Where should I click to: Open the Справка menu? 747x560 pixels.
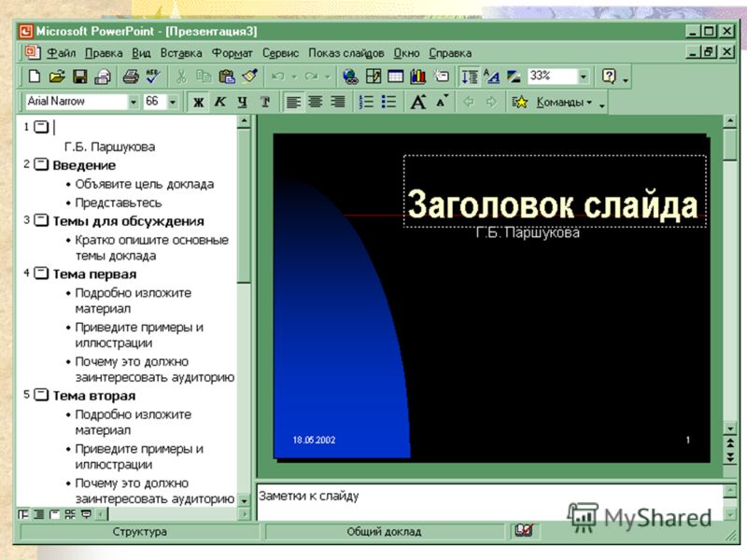click(450, 53)
